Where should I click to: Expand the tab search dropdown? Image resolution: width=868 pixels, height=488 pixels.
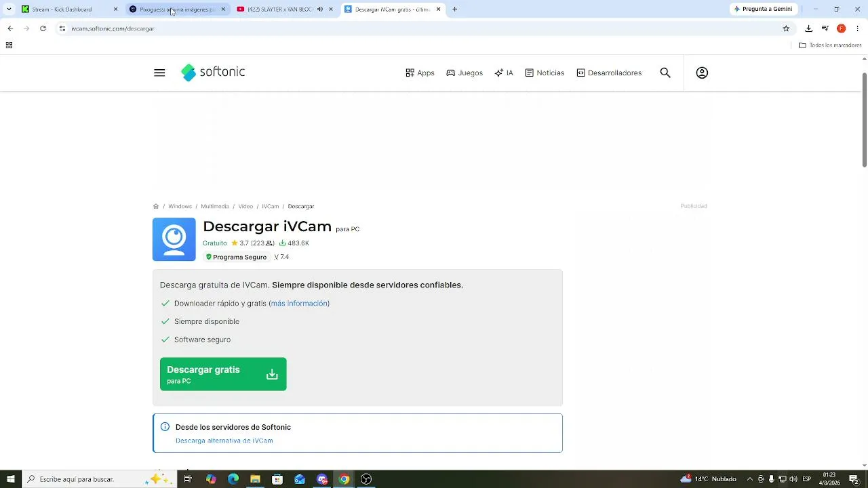click(9, 9)
